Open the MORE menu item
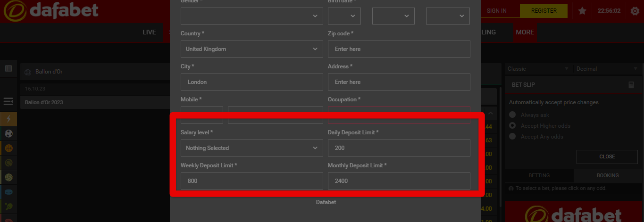This screenshot has width=644, height=222. click(525, 33)
